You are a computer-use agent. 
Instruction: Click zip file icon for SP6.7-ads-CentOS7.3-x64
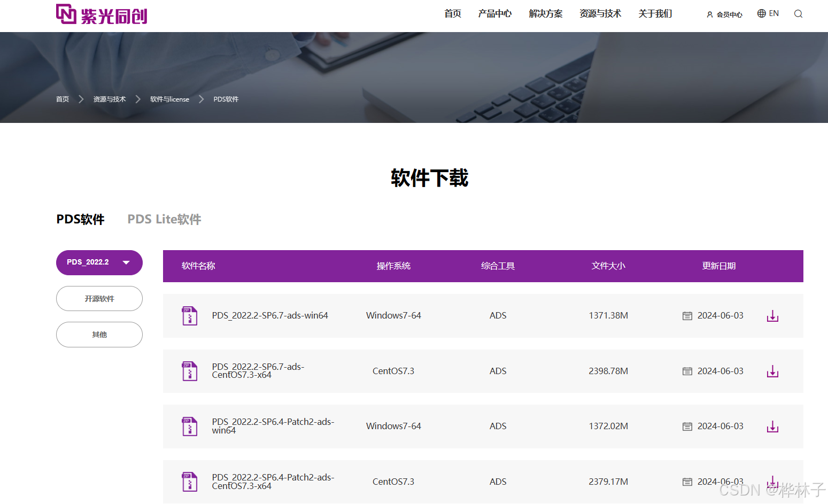[190, 371]
